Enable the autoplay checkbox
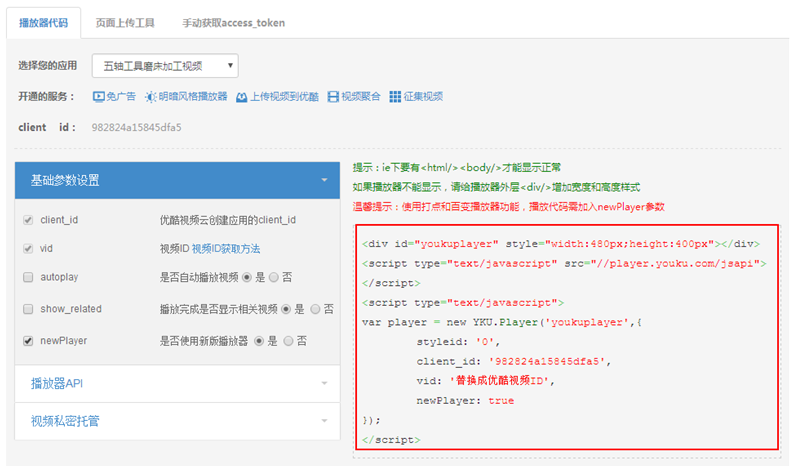Image resolution: width=790 pixels, height=466 pixels. click(27, 279)
